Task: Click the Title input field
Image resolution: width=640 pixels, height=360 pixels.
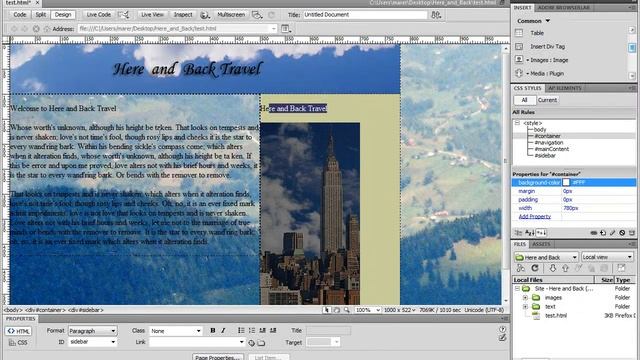Action: click(365, 15)
